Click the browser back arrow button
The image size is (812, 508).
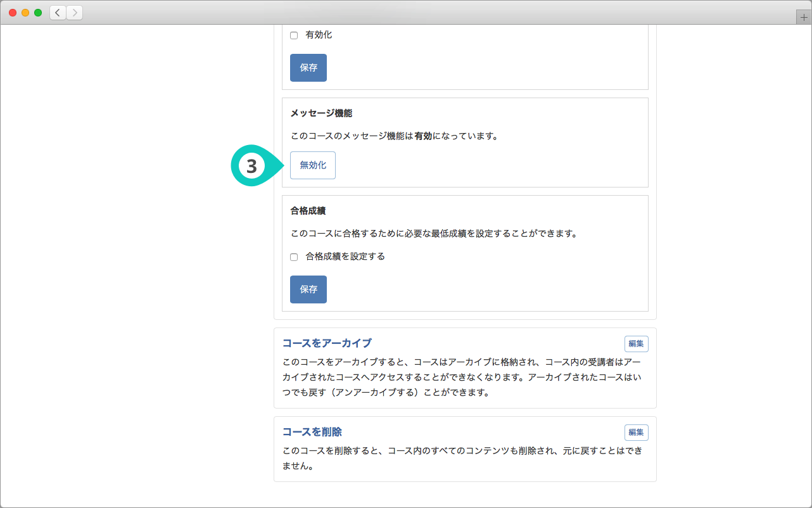58,13
